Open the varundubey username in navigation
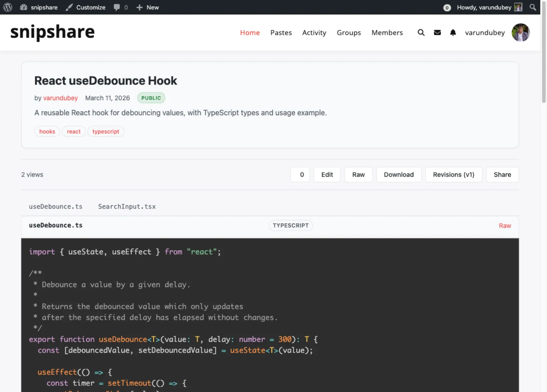This screenshot has width=547, height=392. pyautogui.click(x=485, y=32)
